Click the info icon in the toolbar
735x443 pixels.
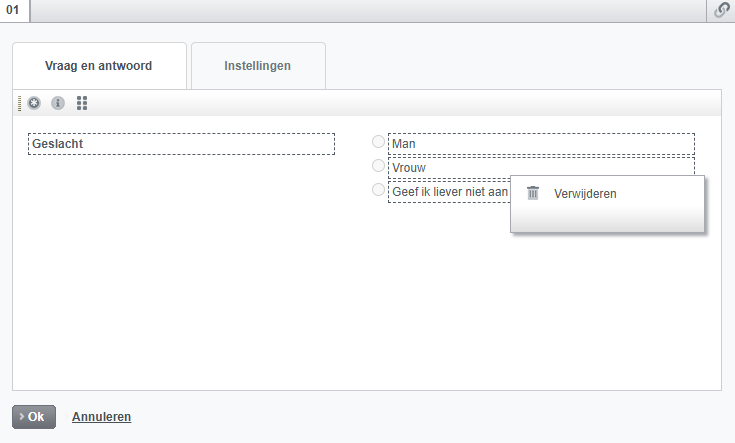click(x=58, y=103)
